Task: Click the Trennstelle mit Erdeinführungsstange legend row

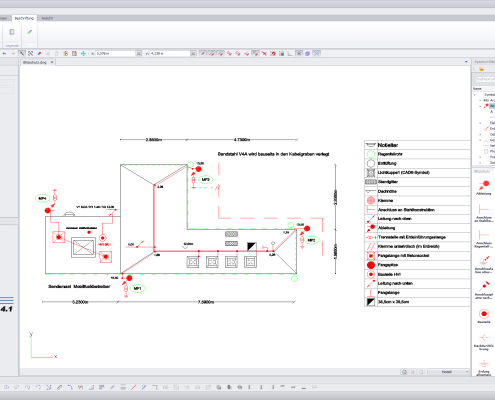Action: click(417, 237)
